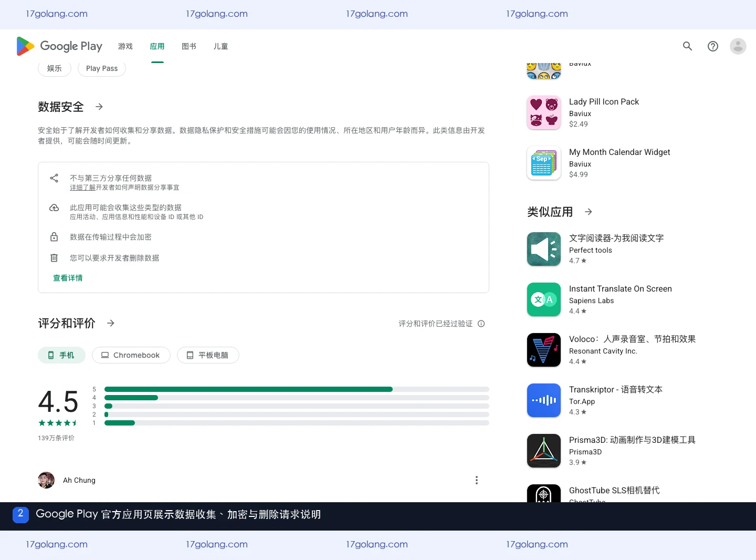Select the 手机 device filter chip
Screen dimensions: 756x560
pos(61,355)
